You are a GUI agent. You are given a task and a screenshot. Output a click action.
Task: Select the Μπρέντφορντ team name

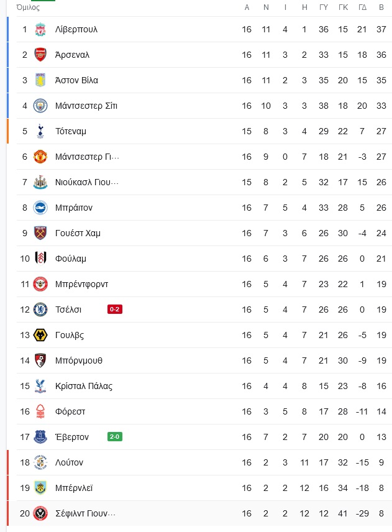pyautogui.click(x=81, y=284)
